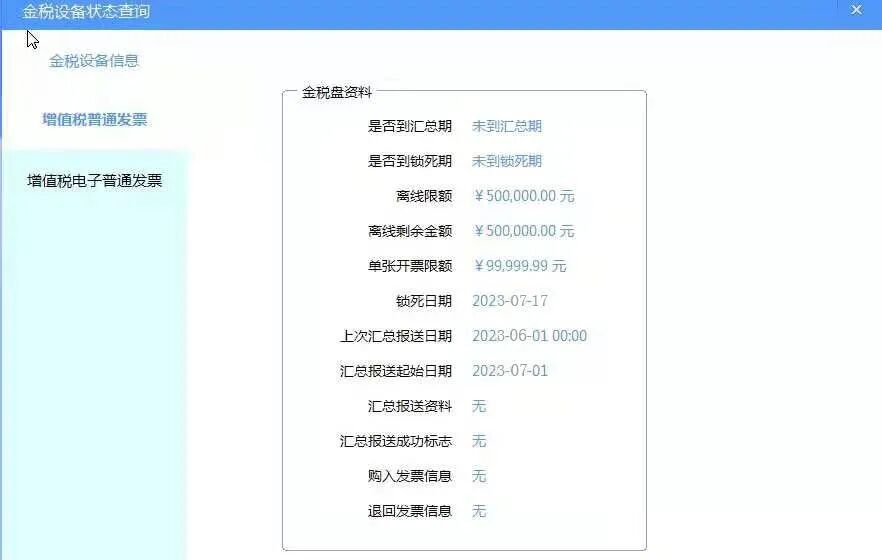Switch to 增值税普通发票 tab

[94, 120]
